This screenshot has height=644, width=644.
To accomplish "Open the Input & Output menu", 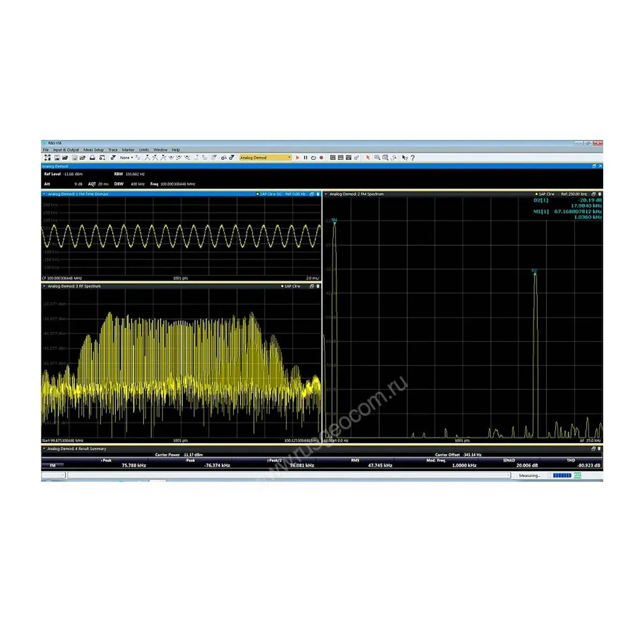I will click(66, 150).
